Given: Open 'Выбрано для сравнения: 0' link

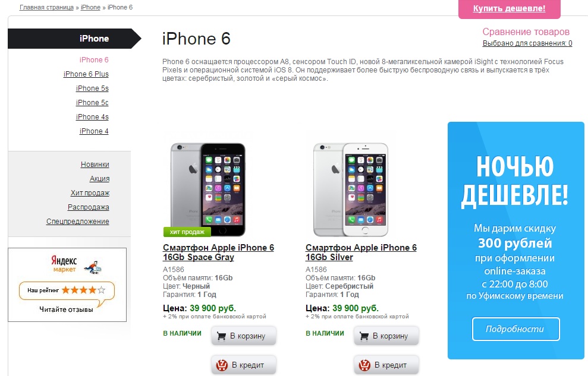Looking at the screenshot, I should point(527,43).
